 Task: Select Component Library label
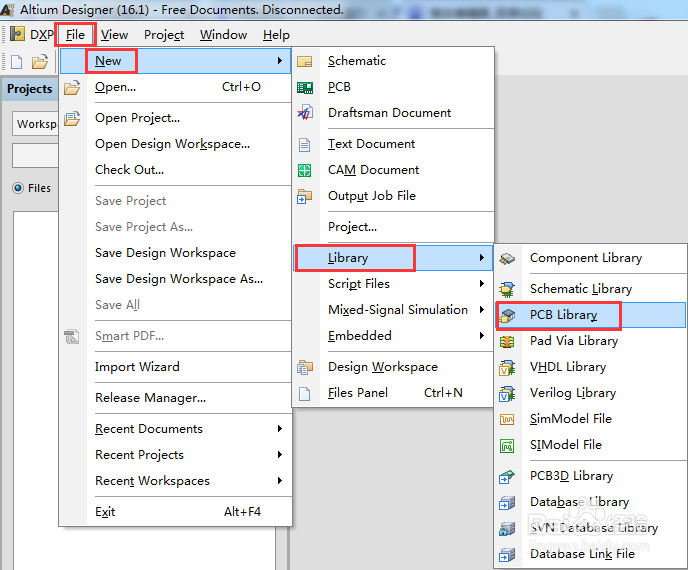[x=586, y=258]
